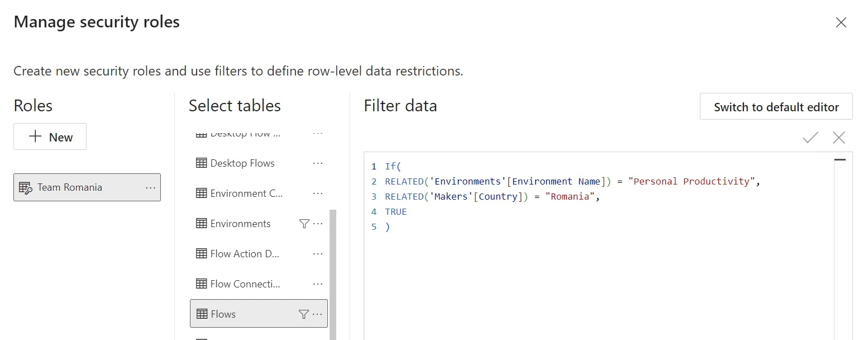Select the Environments table

click(x=259, y=224)
